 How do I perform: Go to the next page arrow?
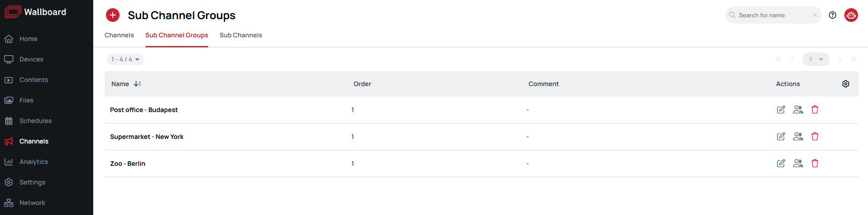tap(840, 59)
